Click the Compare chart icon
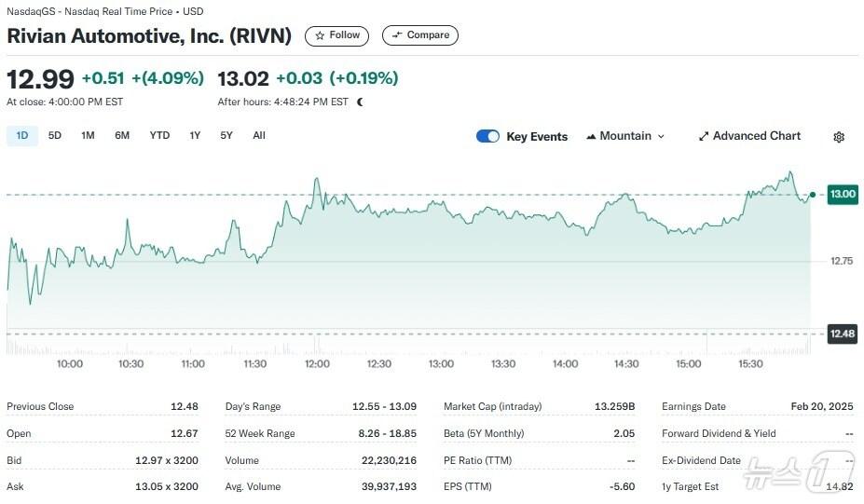 pos(397,35)
